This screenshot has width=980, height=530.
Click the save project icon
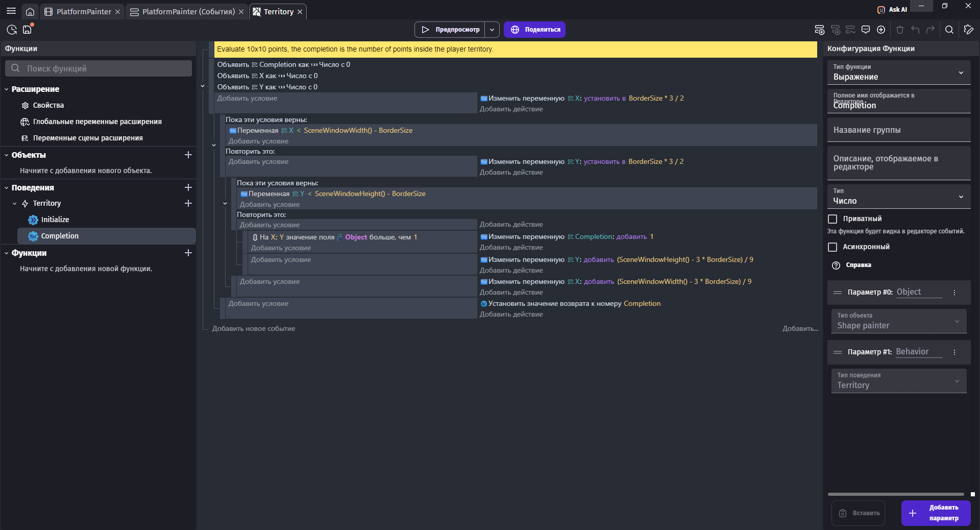(28, 30)
